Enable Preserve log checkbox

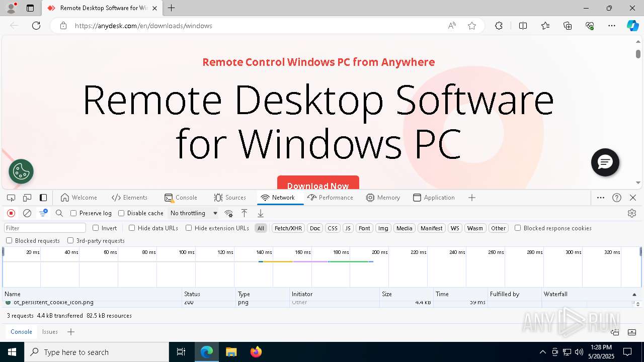(73, 213)
